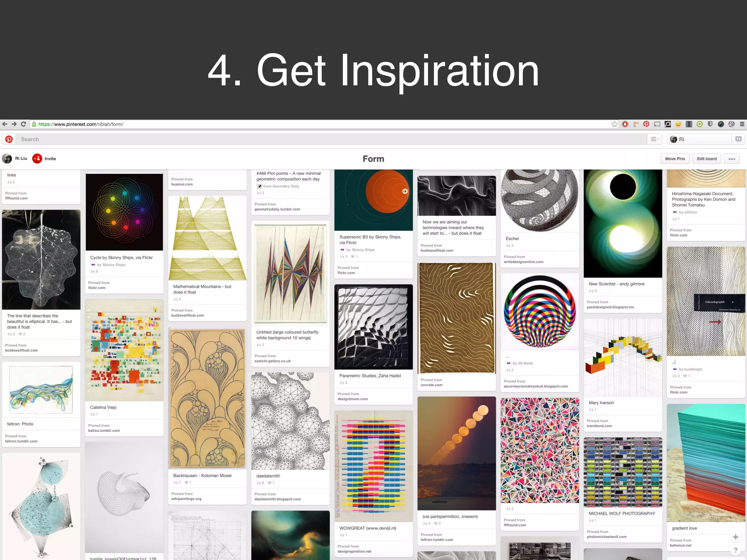Open the flickr.com link under Cycle pin
747x560 pixels.
[97, 288]
